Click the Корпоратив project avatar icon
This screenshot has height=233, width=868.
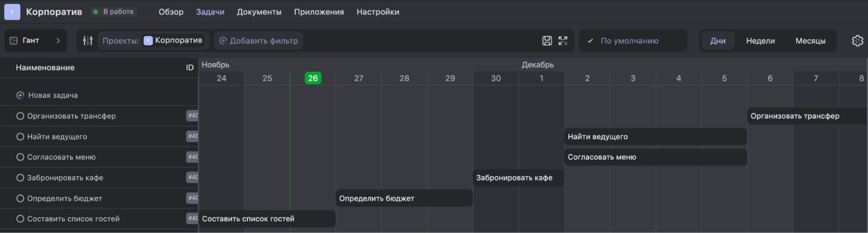pos(12,12)
